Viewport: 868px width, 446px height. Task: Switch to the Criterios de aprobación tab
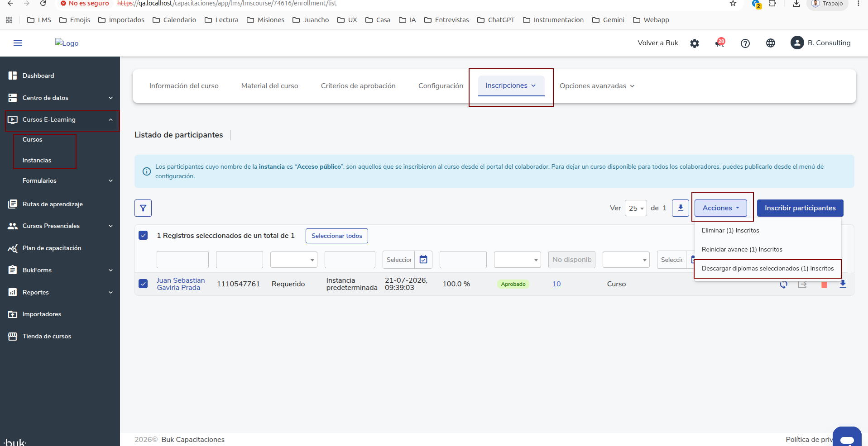click(358, 86)
